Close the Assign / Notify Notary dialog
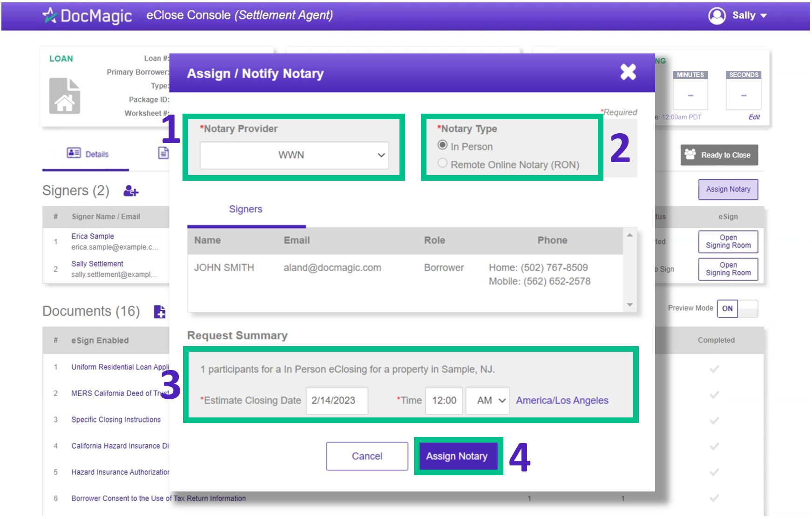The width and height of the screenshot is (812, 519). (x=628, y=72)
